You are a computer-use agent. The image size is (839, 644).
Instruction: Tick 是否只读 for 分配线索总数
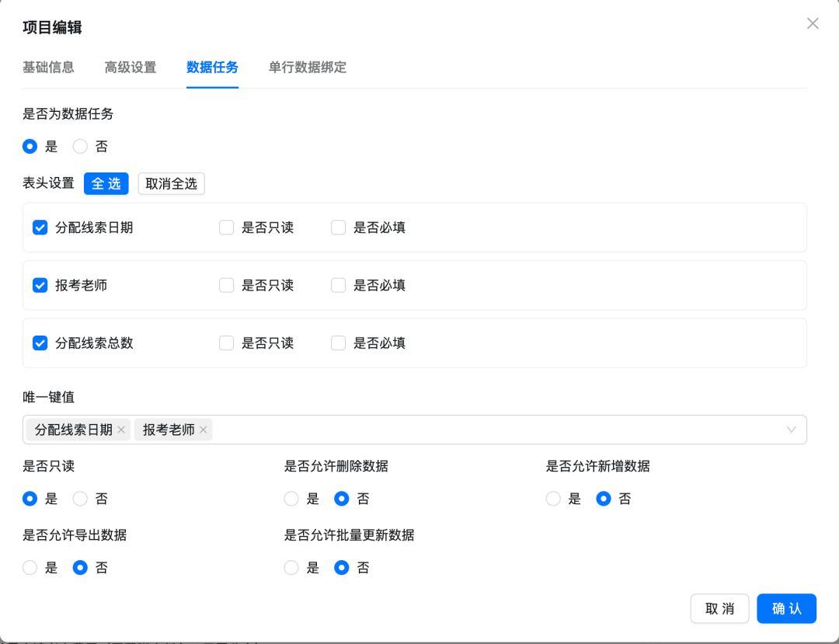226,343
